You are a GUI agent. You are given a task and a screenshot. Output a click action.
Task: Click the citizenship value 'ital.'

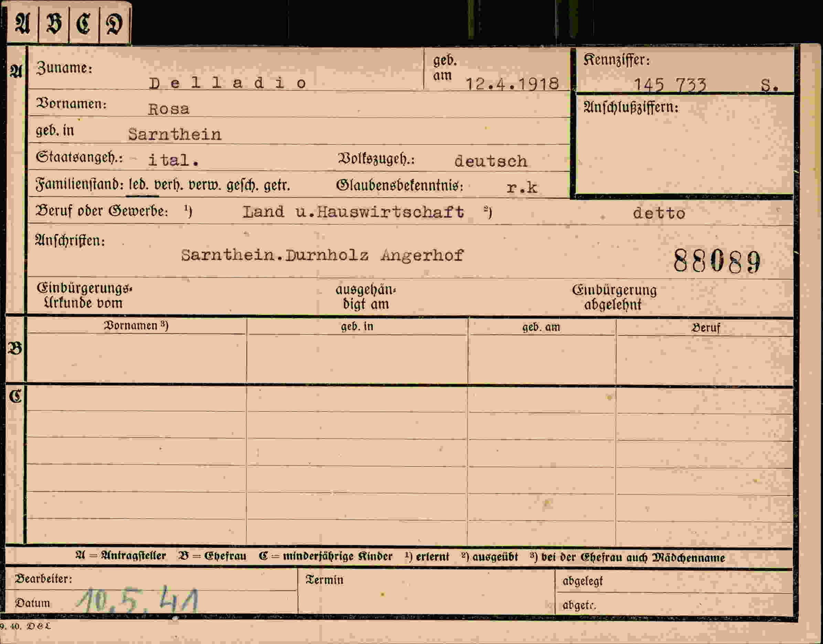pos(173,160)
